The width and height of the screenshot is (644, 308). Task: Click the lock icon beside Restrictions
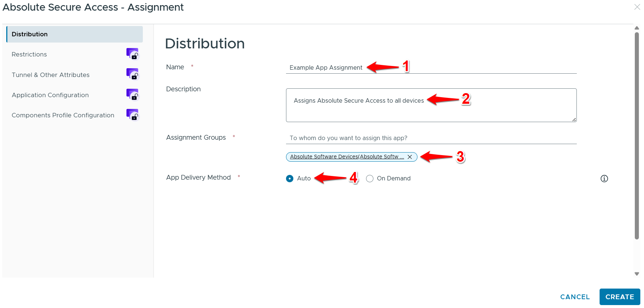tap(133, 54)
